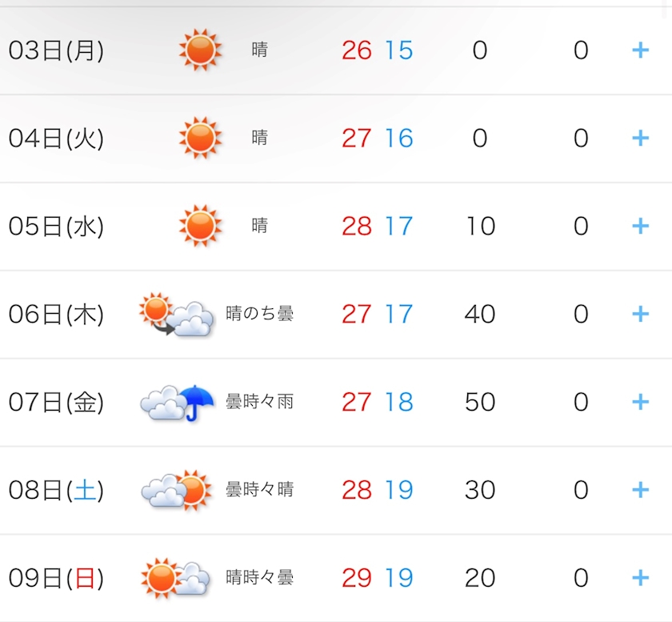672x622 pixels.
Task: Select the 08日(土) date label
Action: [x=56, y=490]
